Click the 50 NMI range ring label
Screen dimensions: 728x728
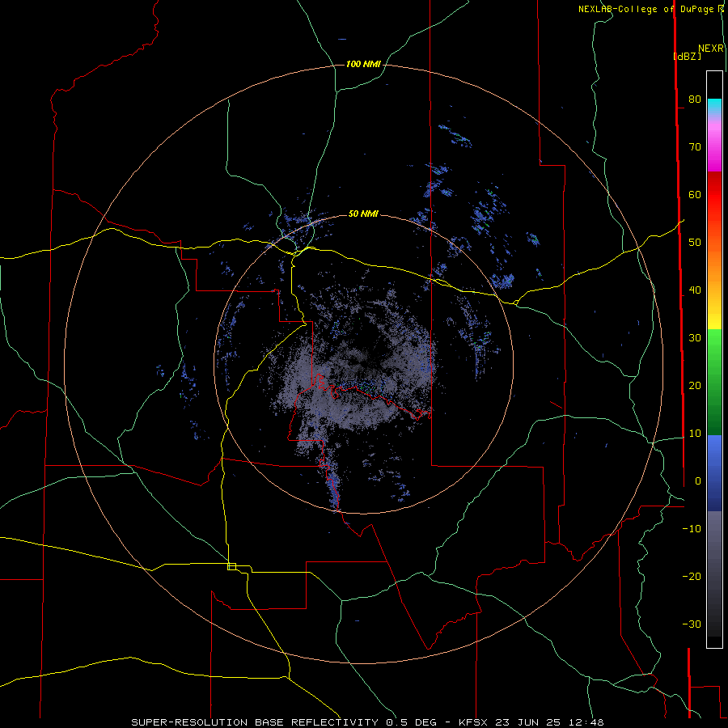tap(363, 214)
